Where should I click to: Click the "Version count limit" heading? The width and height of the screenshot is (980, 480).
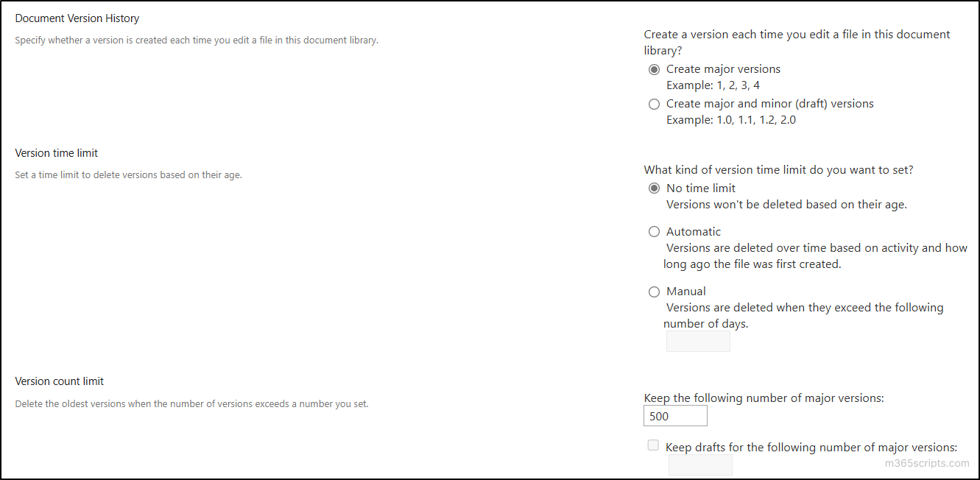59,381
